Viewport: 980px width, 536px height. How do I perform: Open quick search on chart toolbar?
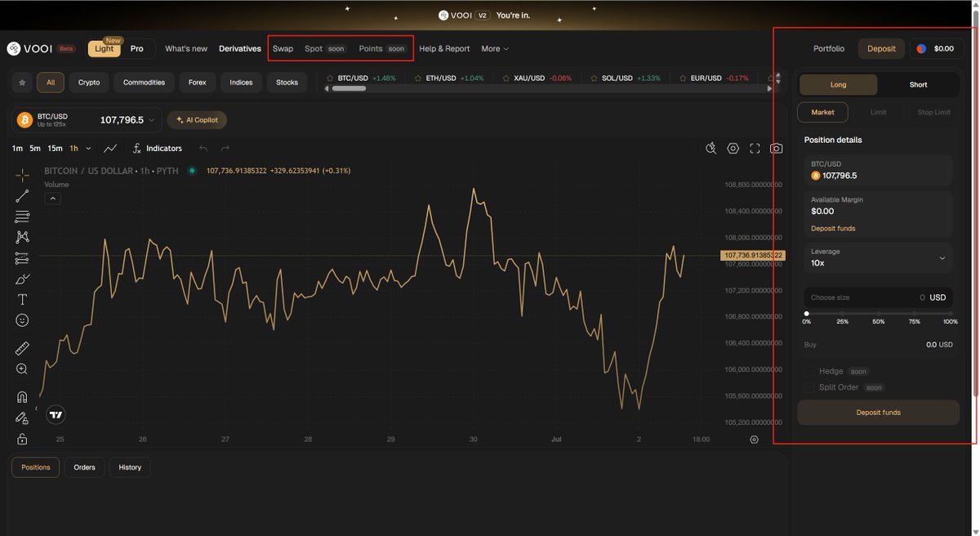click(711, 149)
